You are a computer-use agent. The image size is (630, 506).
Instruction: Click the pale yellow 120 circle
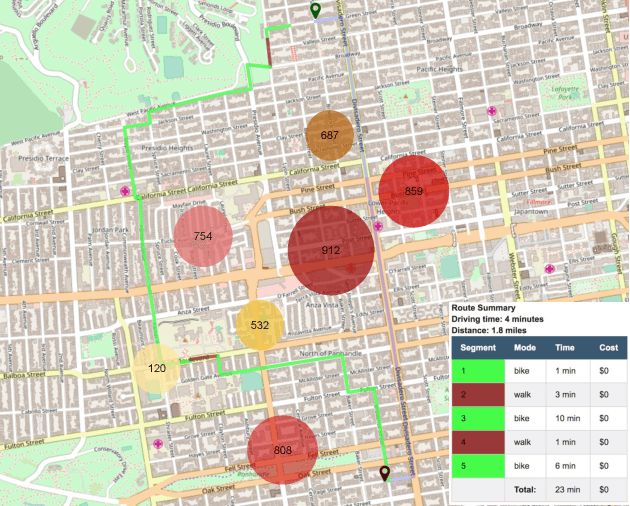156,369
